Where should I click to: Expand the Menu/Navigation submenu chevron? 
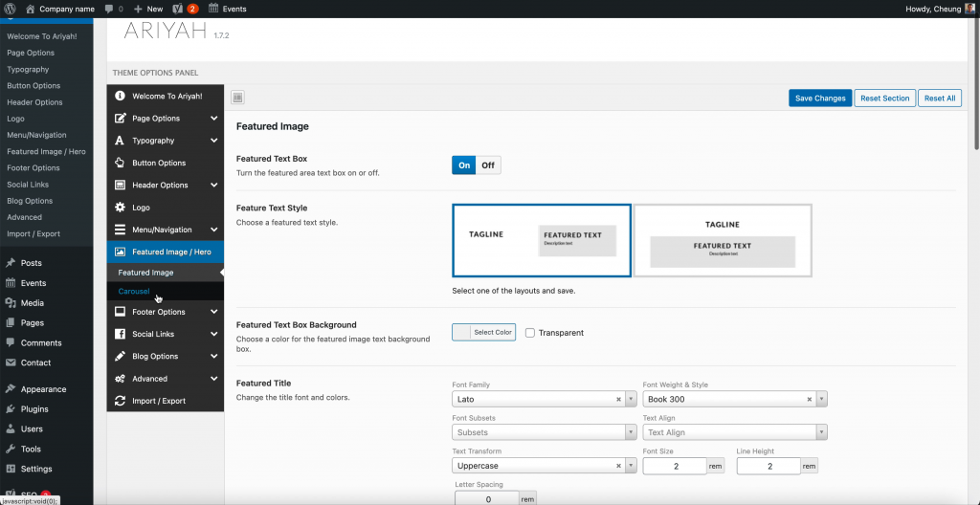point(213,230)
